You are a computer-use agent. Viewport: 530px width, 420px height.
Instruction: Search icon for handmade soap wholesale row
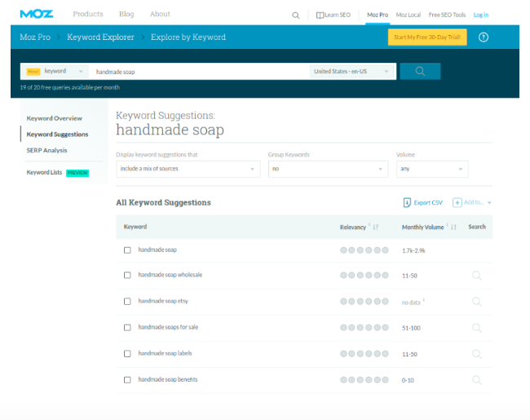tap(477, 276)
